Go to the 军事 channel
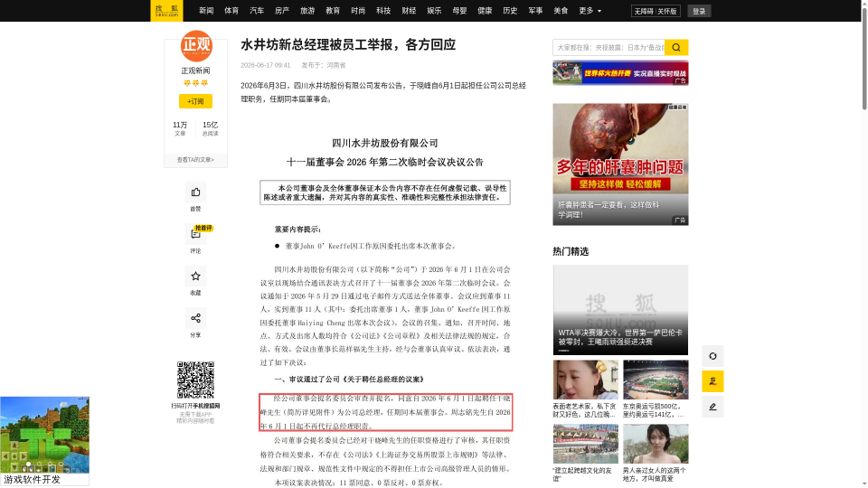The height and width of the screenshot is (488, 868). (x=535, y=11)
